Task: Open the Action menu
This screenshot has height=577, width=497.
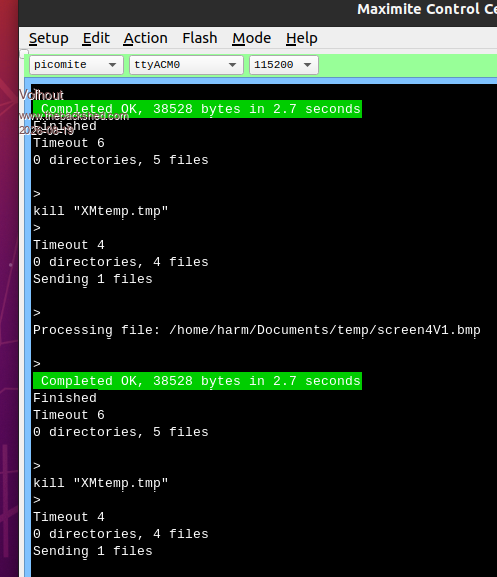Action: tap(145, 38)
